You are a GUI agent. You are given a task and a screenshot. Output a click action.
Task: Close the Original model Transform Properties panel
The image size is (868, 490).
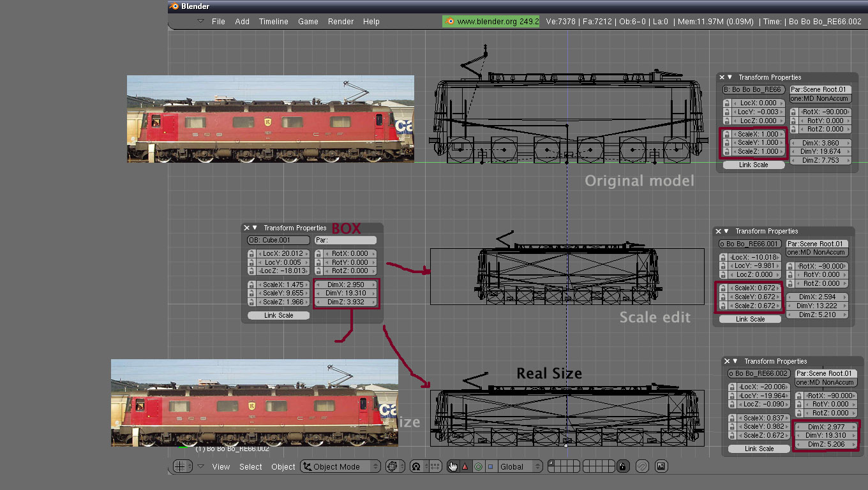click(x=721, y=77)
